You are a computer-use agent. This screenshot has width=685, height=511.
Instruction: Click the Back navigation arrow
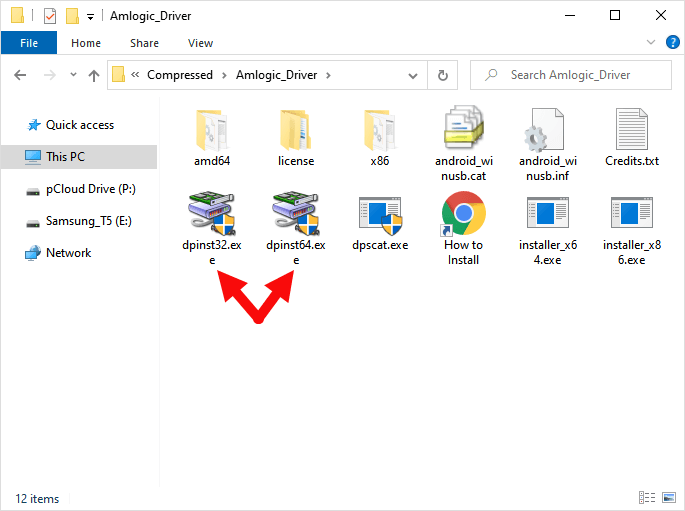point(20,75)
